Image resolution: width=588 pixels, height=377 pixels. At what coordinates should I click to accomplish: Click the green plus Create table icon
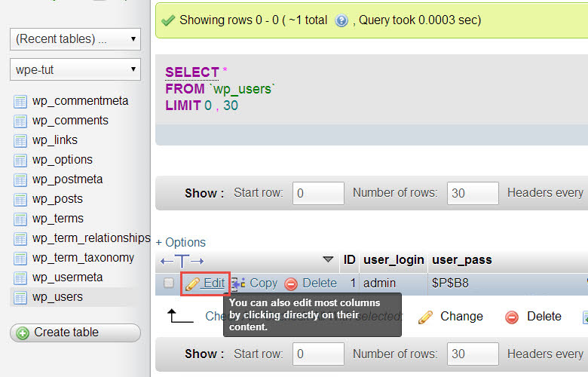[x=23, y=333]
